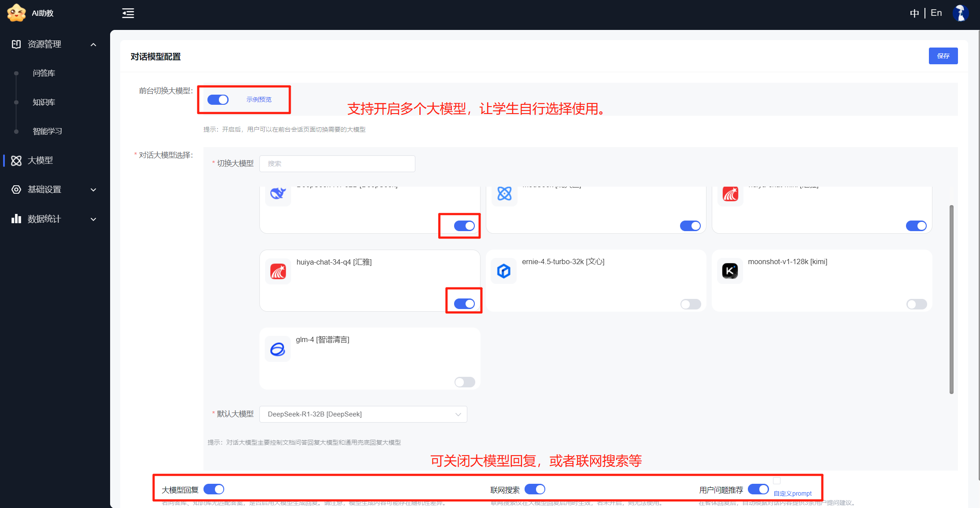Click the model list vertical scrollbar
Screen dimensions: 980x508
(x=951, y=299)
